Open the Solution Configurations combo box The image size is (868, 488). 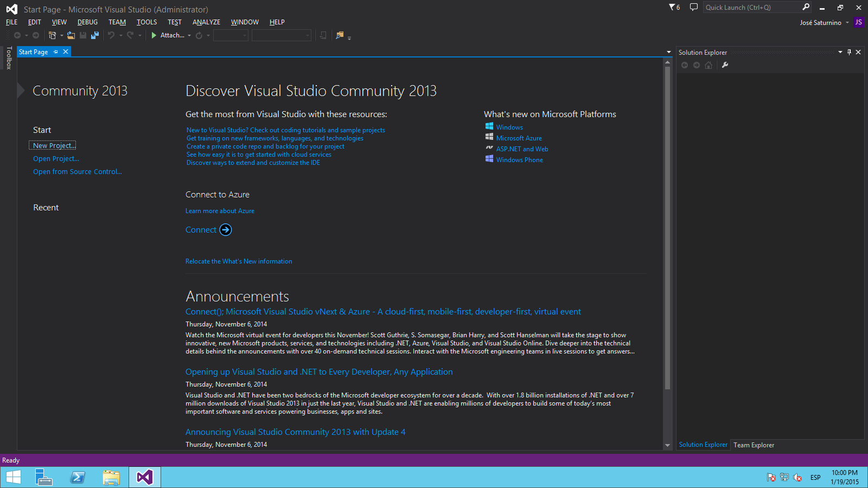click(231, 35)
